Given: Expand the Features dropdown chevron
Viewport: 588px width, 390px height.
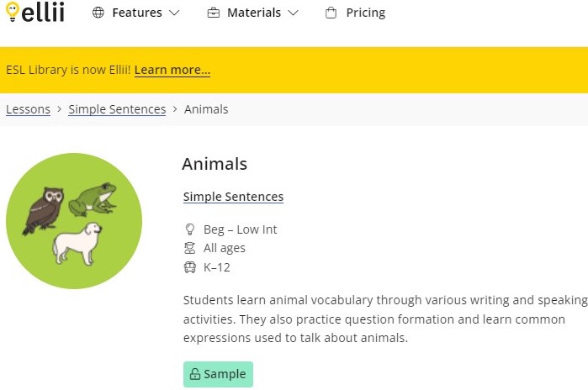Looking at the screenshot, I should [174, 13].
